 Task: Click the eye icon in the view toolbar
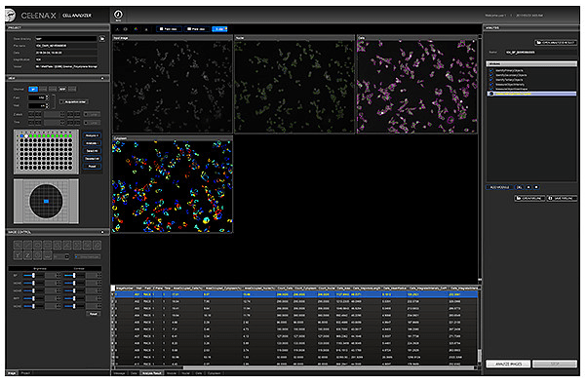click(126, 29)
